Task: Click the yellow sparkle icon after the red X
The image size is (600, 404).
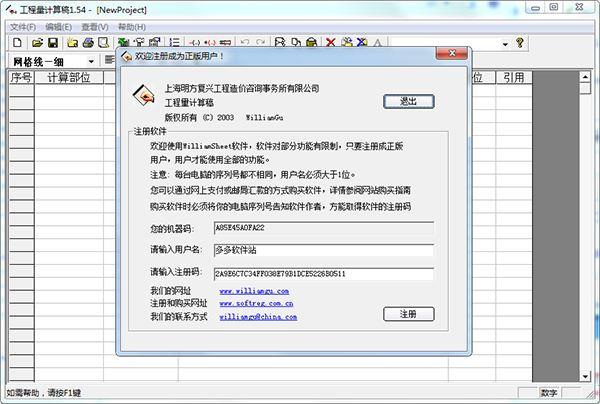Action: point(347,42)
